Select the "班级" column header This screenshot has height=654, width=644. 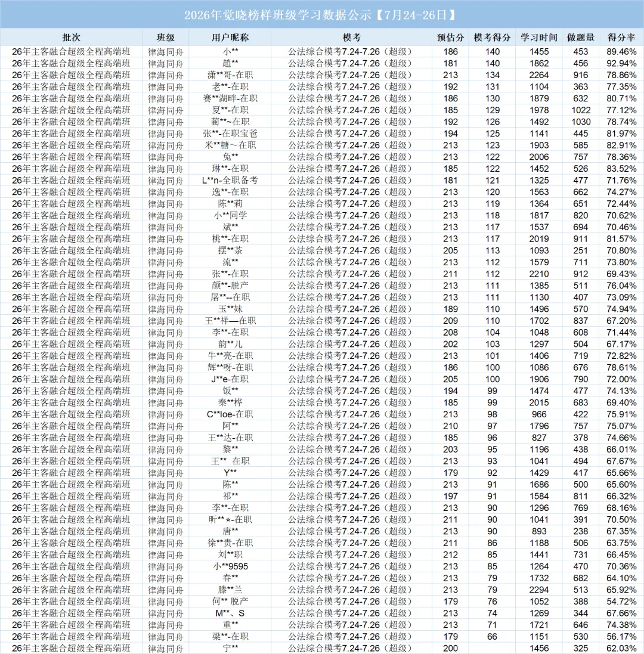[x=166, y=38]
